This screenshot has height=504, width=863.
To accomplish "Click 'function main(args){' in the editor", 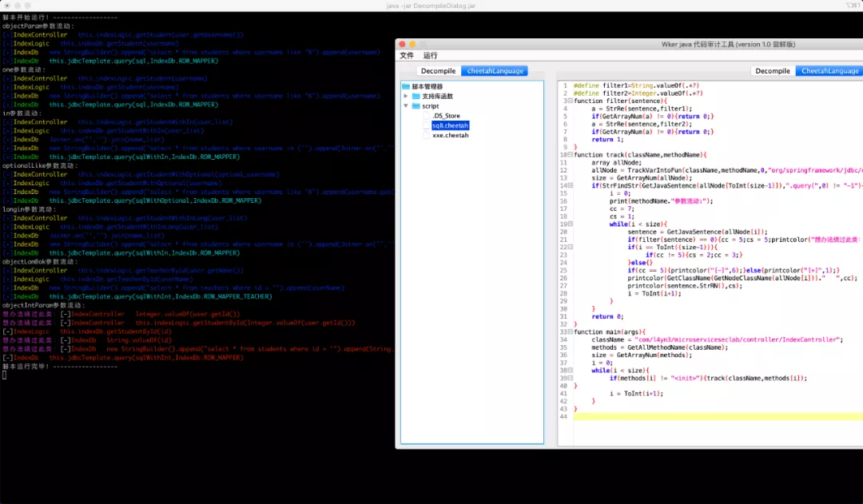I will click(610, 331).
